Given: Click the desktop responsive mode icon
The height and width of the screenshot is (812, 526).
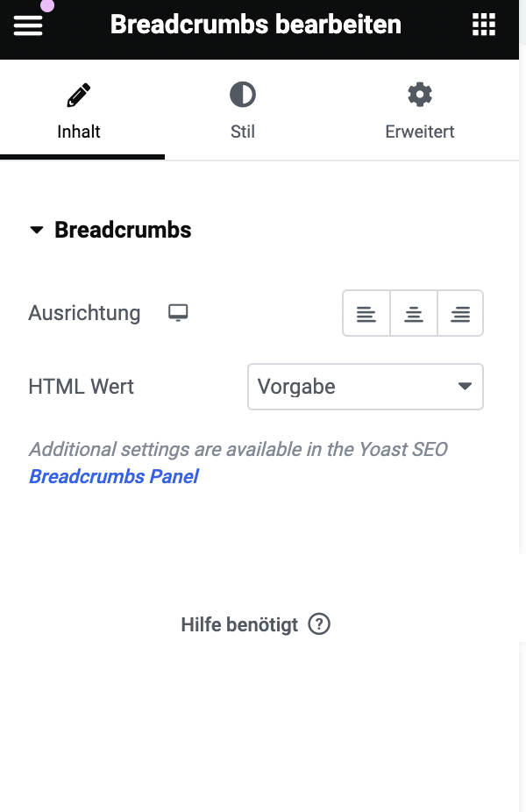Looking at the screenshot, I should (178, 313).
